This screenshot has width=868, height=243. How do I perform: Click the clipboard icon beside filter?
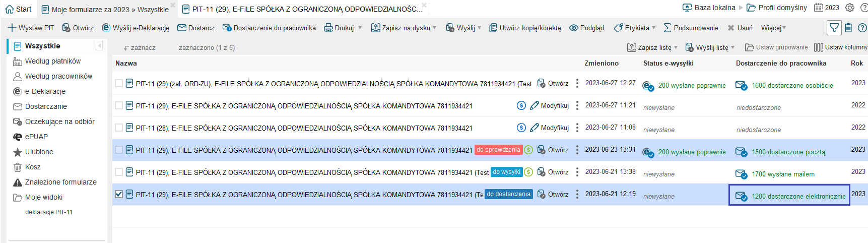[x=848, y=28]
